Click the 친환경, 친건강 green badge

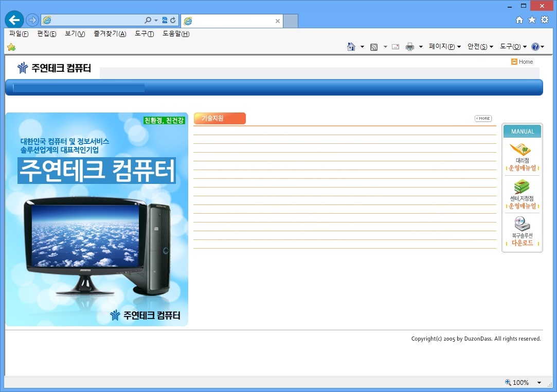[x=164, y=120]
